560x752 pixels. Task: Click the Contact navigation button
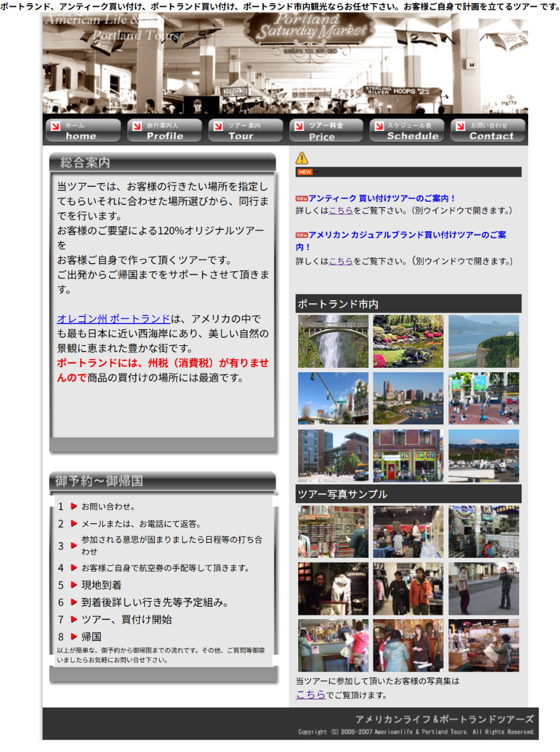pos(488,131)
